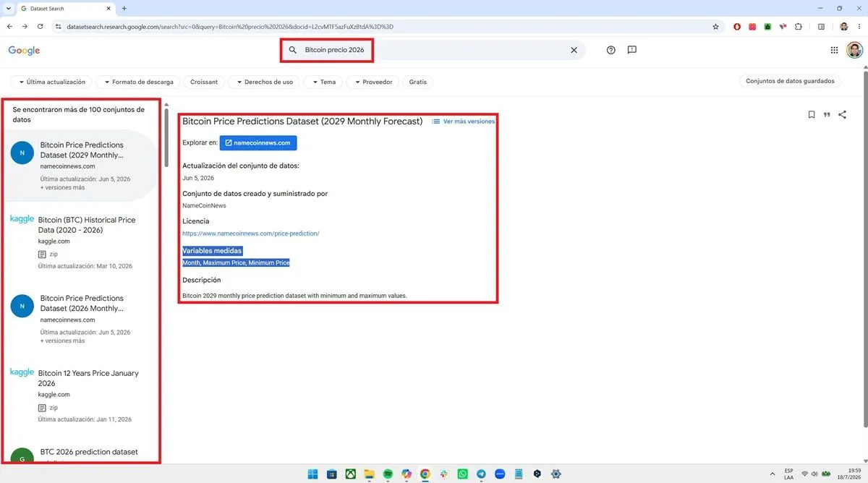Toggle the Croissant filter chip
This screenshot has height=483, width=868.
point(204,82)
